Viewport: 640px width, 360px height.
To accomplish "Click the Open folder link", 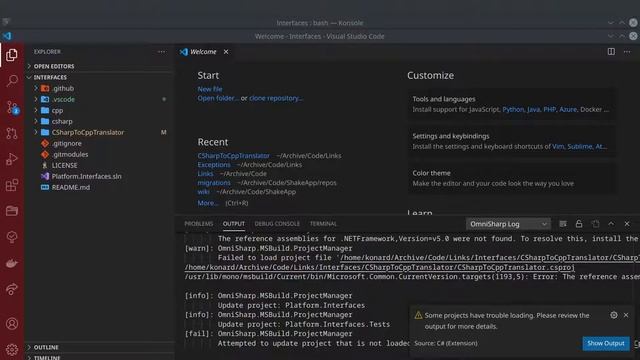I will tap(218, 98).
